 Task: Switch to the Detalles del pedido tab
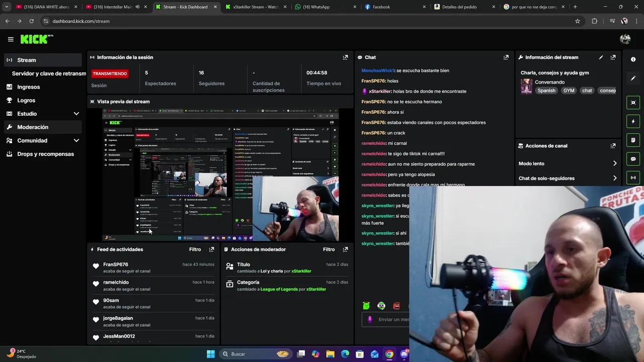point(464,7)
